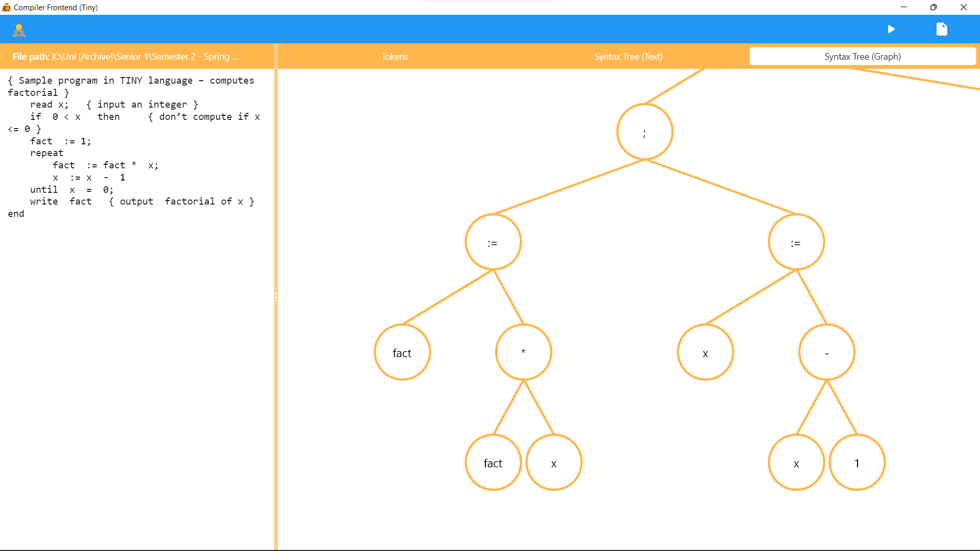980x551 pixels.
Task: Click the x leaf node right branch
Action: pyautogui.click(x=796, y=463)
